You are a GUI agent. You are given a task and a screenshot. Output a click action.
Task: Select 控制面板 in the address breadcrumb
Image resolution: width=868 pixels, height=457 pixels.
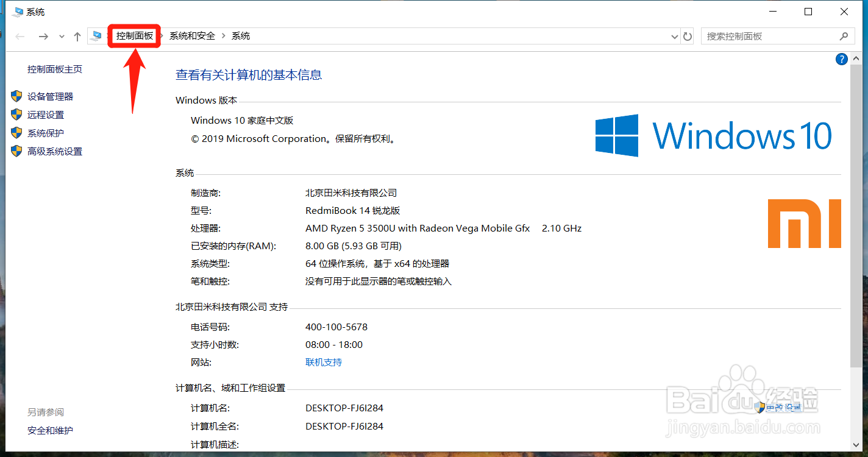135,36
